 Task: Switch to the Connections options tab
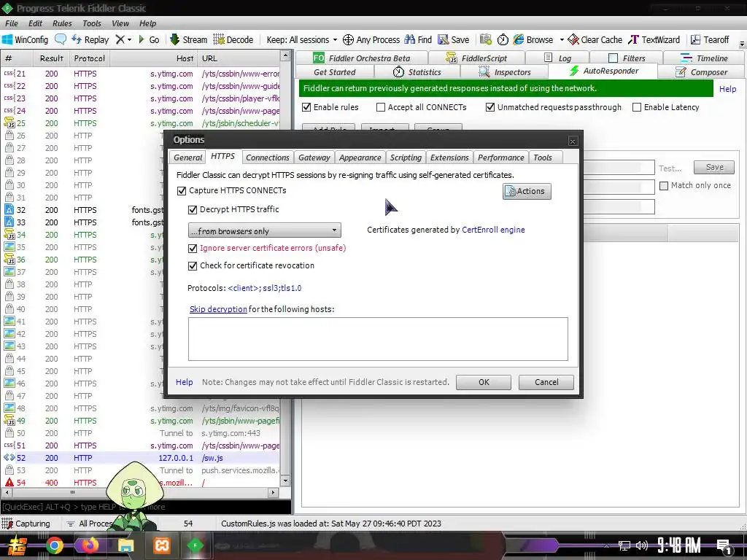[267, 157]
